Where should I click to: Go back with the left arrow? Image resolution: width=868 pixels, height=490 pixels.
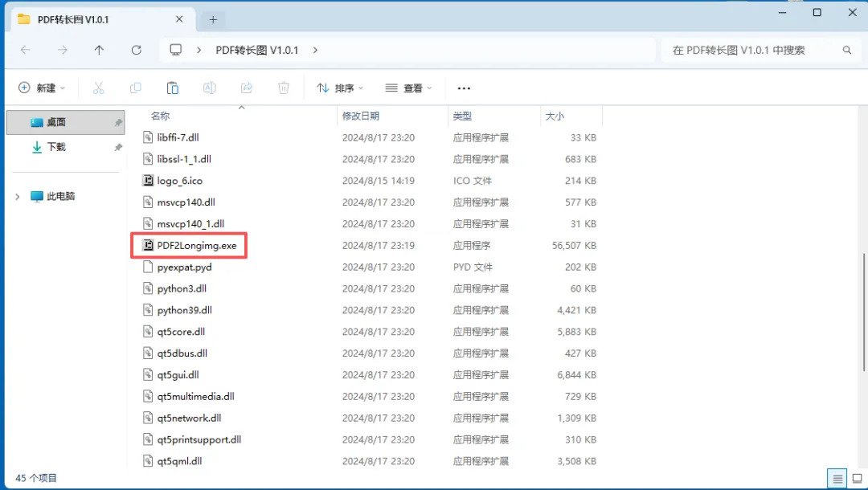pos(26,50)
